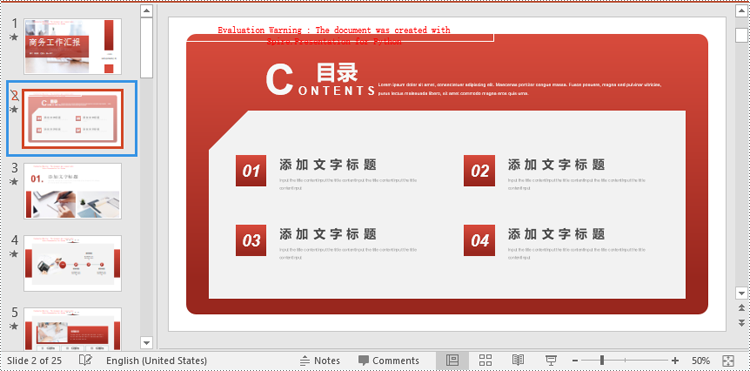Go to previous slide double-arrow button
Screen dimensions: 750x371
(741, 307)
